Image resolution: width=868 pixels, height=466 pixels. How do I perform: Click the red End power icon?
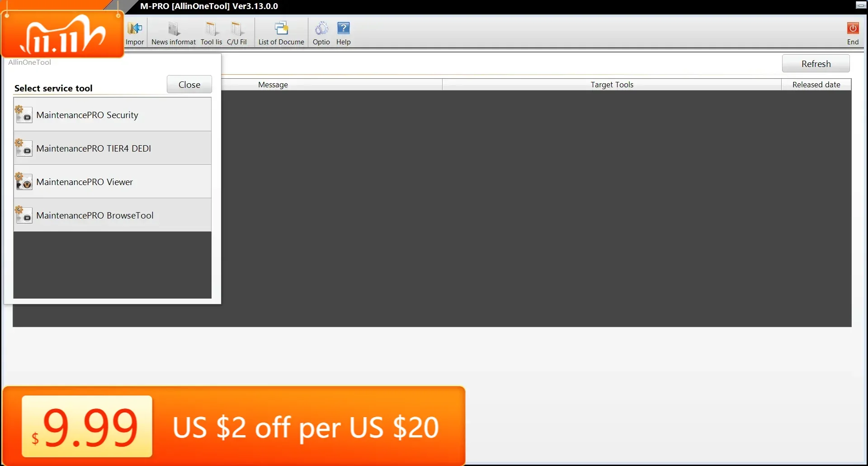point(853,28)
